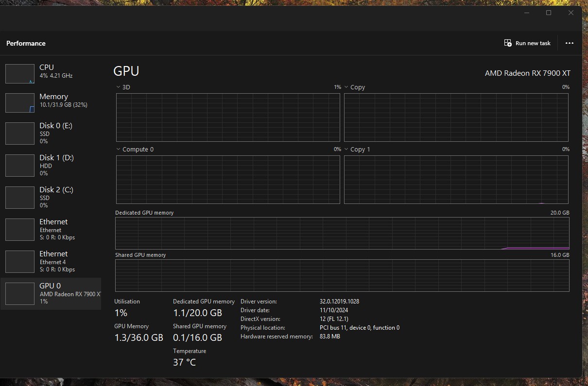Click the Compute 0 engine usage graph
The height and width of the screenshot is (386, 588).
point(228,180)
